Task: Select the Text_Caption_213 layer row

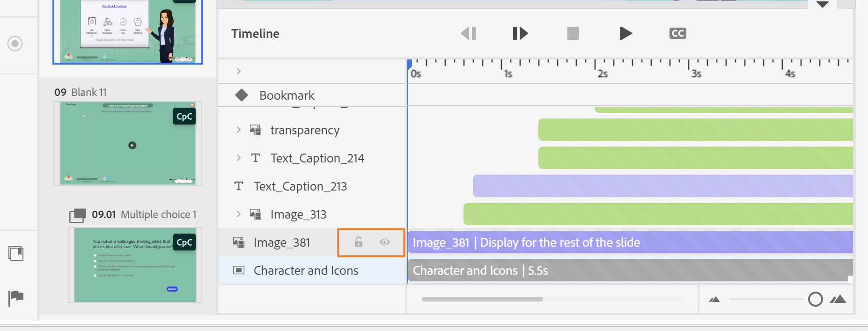Action: point(300,186)
